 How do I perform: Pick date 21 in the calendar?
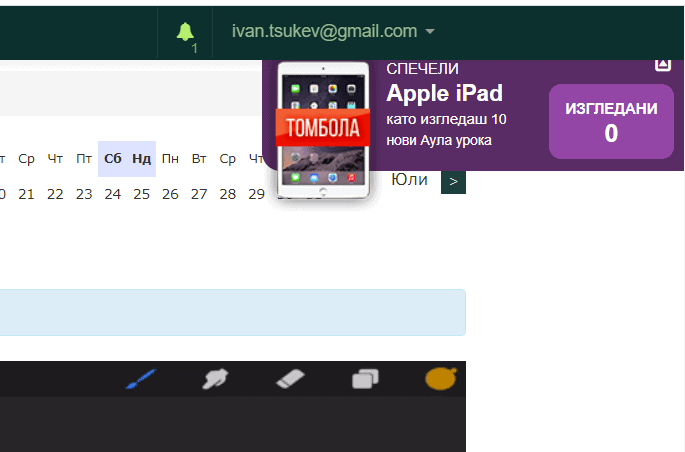26,194
